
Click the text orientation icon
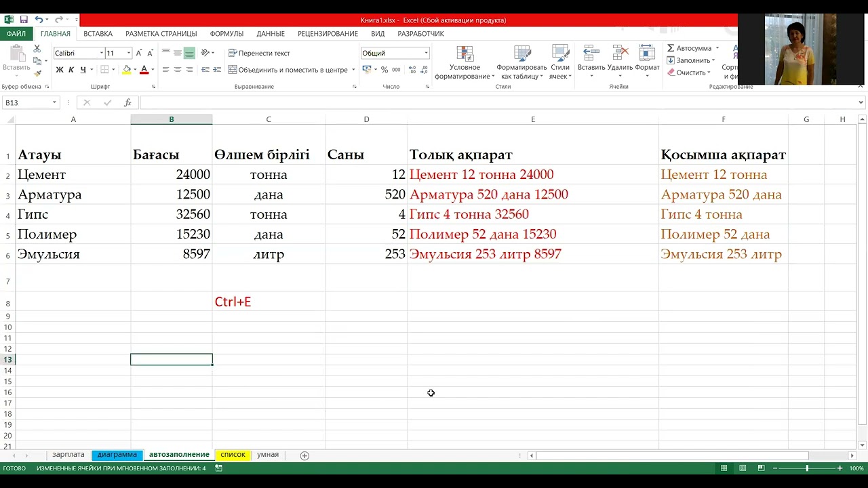pyautogui.click(x=205, y=53)
